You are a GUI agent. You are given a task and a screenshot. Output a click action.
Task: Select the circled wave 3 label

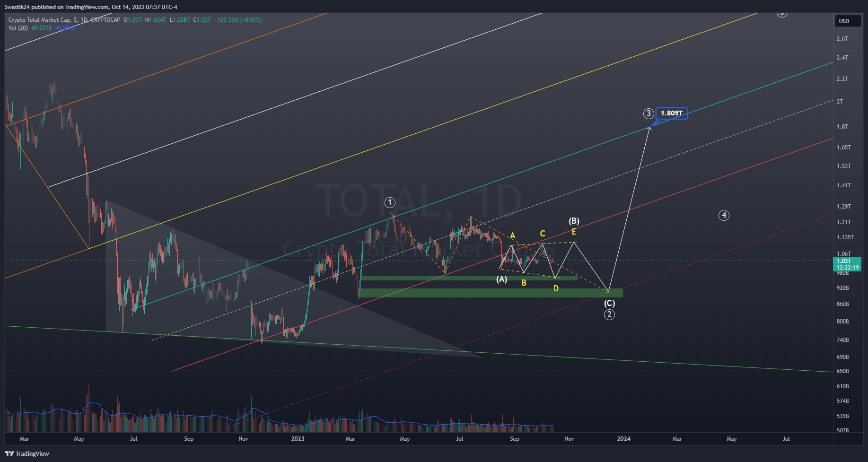click(x=649, y=113)
